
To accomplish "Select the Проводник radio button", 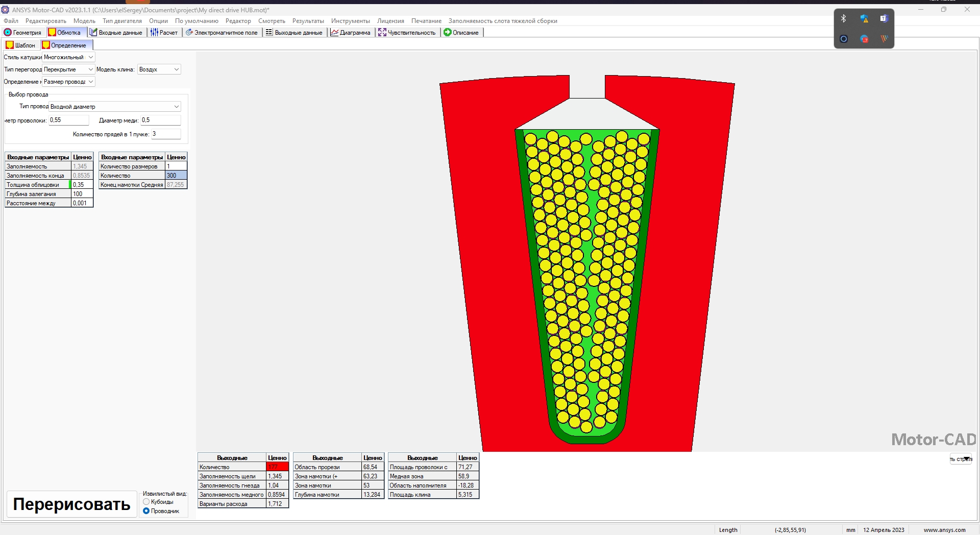I will click(x=146, y=511).
